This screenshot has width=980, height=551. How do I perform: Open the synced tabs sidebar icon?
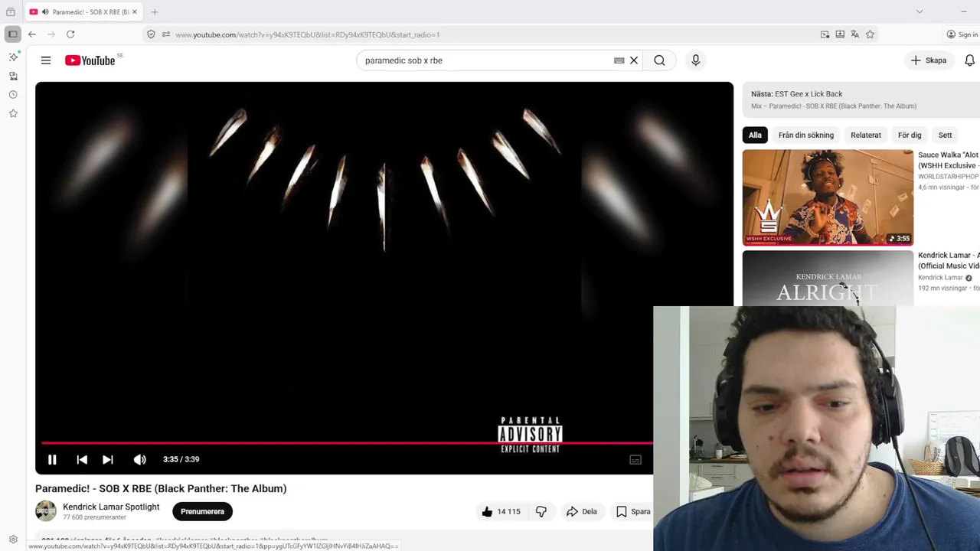pos(13,76)
